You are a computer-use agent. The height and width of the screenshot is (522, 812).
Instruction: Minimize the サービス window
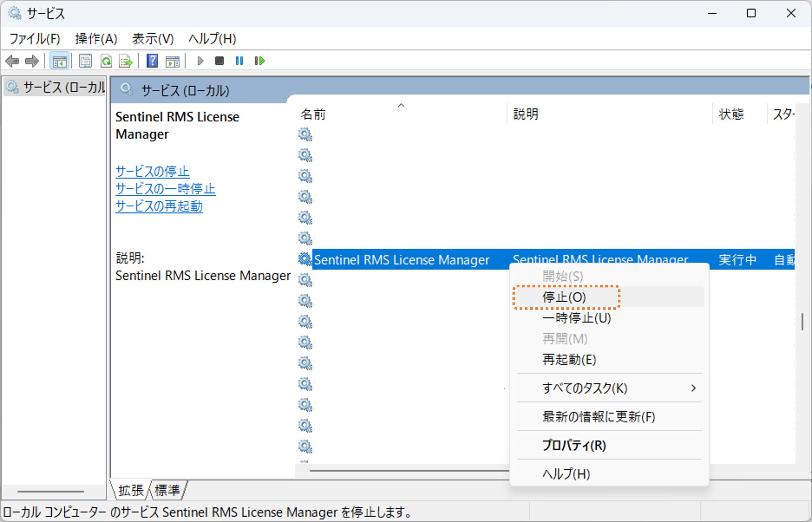tap(712, 14)
